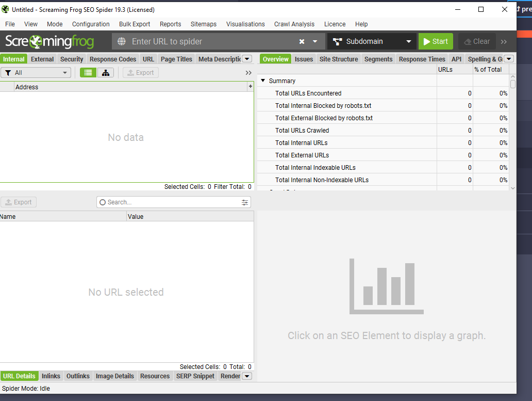532x401 pixels.
Task: Select the Internal tab
Action: click(x=13, y=59)
